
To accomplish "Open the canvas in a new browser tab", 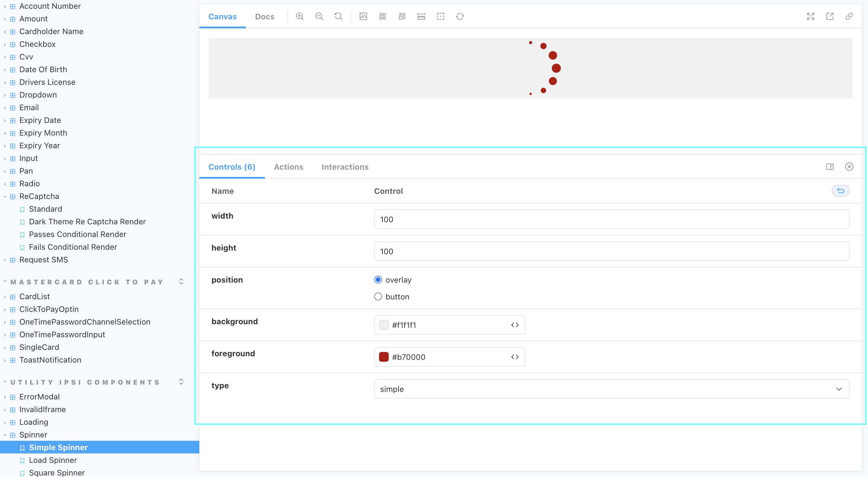I will pos(830,16).
